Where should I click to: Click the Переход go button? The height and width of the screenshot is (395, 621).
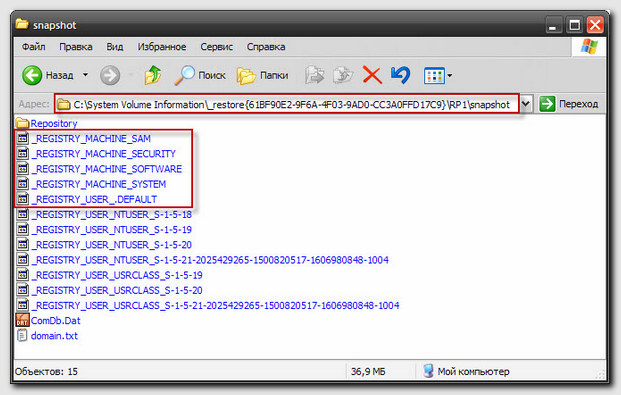(569, 104)
